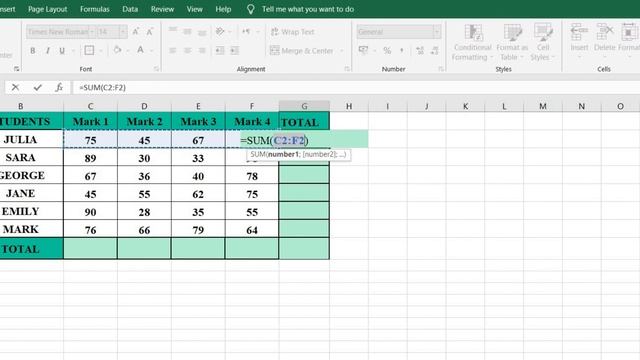Cancel the formula entry with the X icon
640x360 pixels.
click(15, 87)
